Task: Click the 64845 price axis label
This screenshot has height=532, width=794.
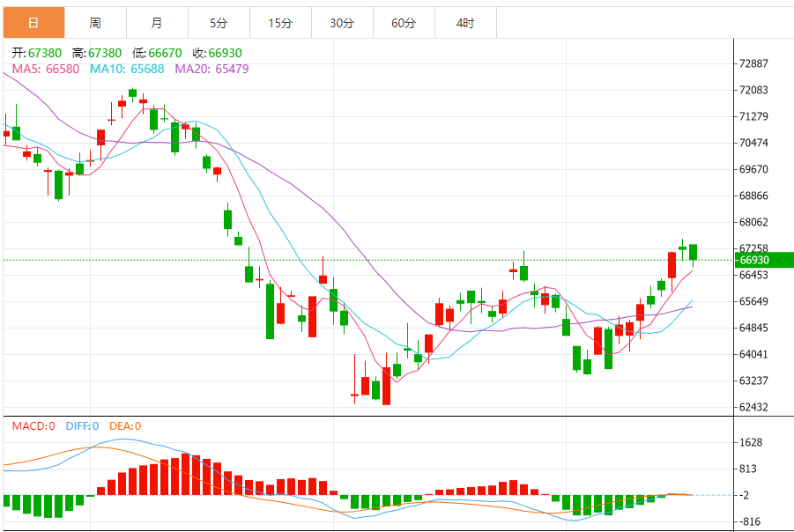Action: point(753,328)
